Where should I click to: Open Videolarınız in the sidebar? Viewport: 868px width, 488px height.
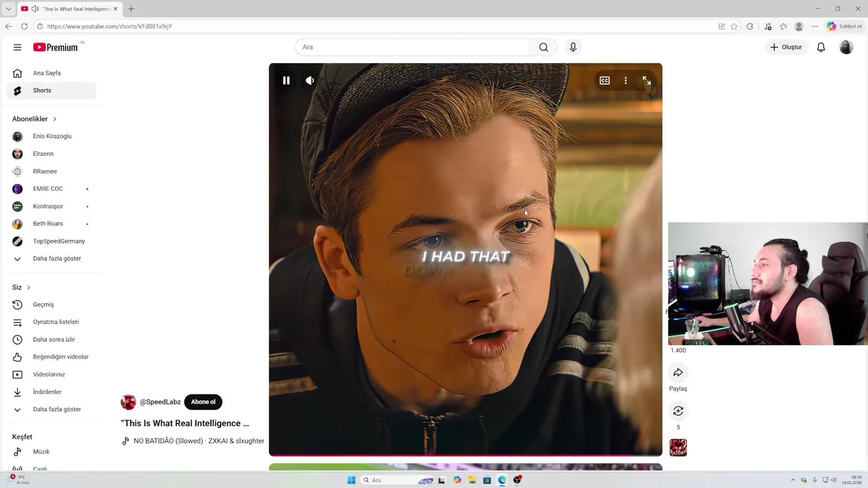coord(52,374)
